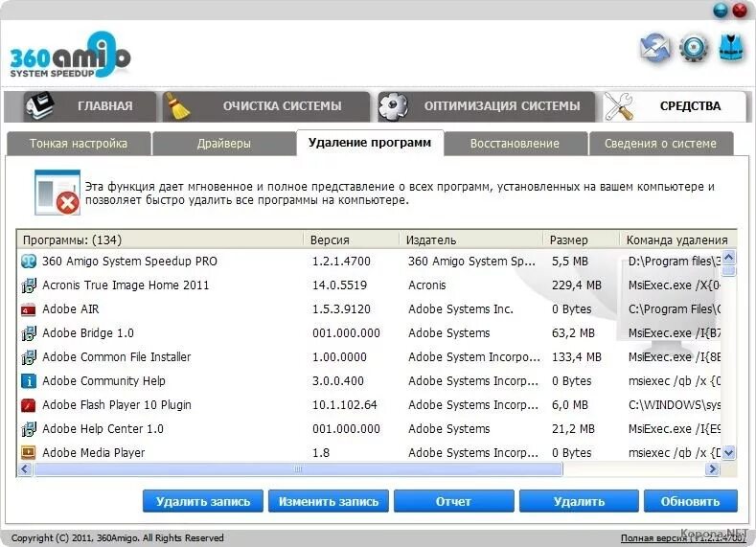Click the Adobe Help Center 1.0 icon
This screenshot has width=756, height=547.
[x=29, y=429]
